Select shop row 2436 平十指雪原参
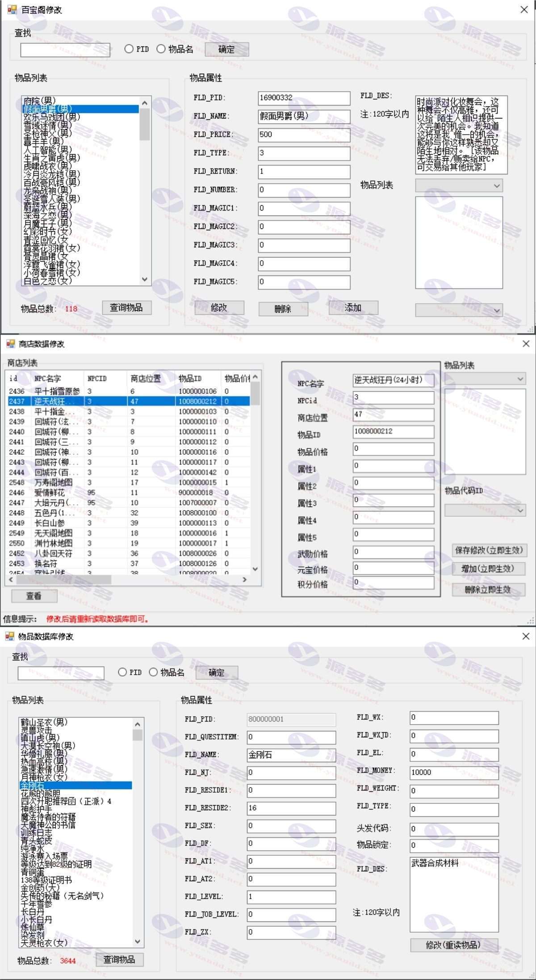 [129, 391]
